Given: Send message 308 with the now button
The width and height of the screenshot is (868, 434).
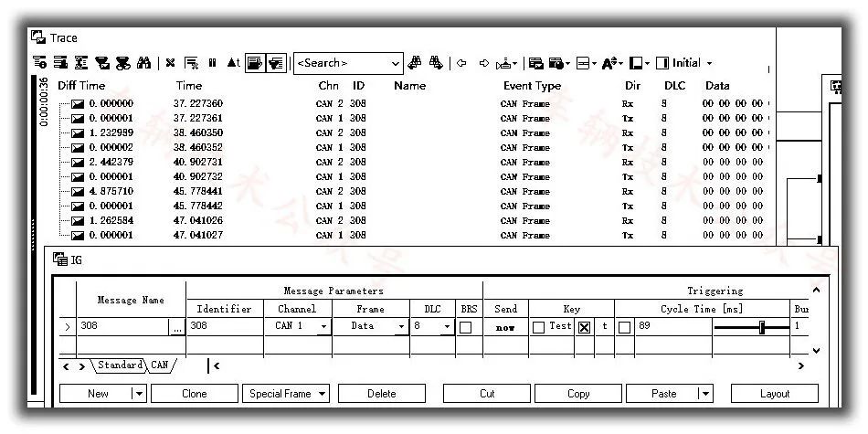Looking at the screenshot, I should [x=505, y=327].
